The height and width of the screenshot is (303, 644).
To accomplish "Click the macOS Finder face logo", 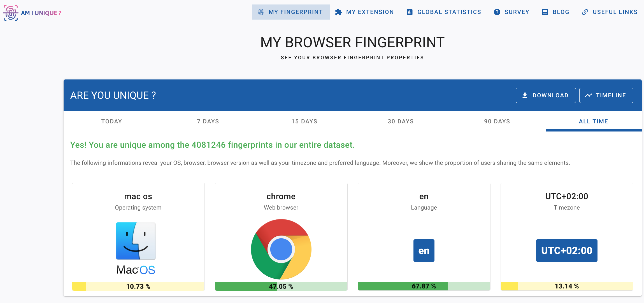I will 136,241.
